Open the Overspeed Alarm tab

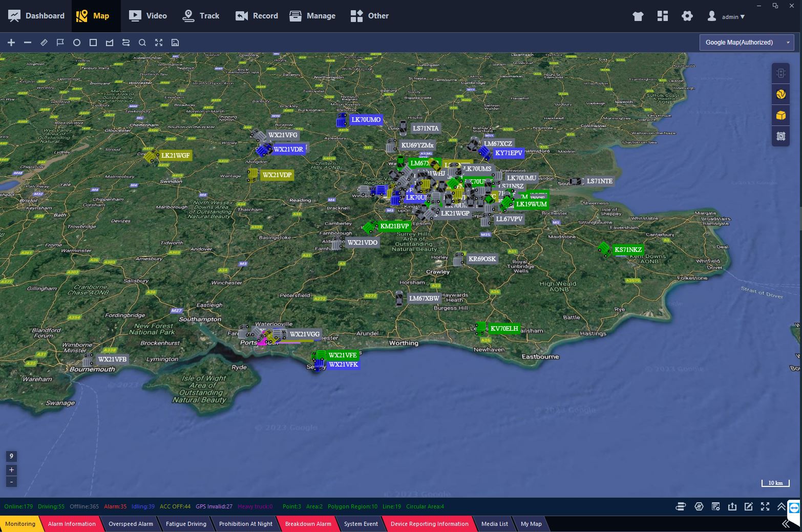tap(131, 524)
